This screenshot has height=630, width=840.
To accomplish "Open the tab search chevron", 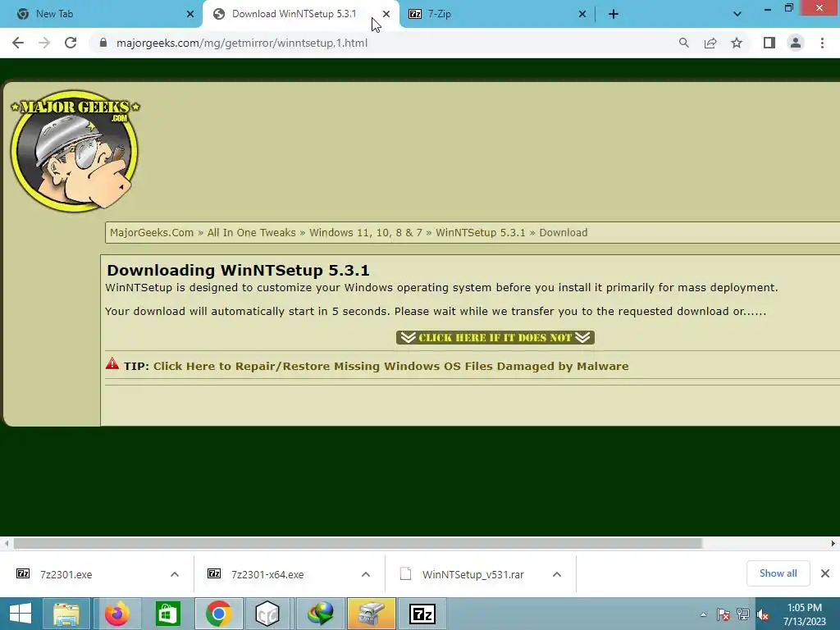I will [x=737, y=15].
